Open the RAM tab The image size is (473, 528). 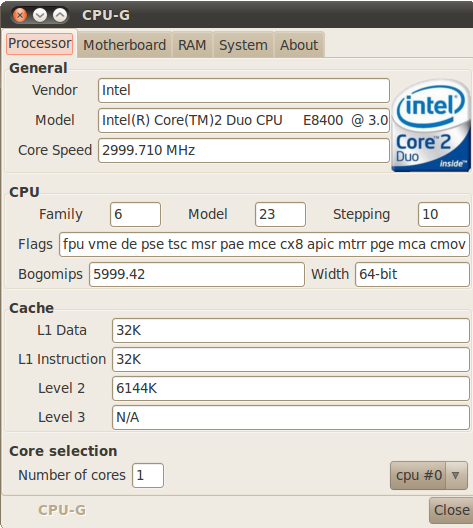point(192,45)
